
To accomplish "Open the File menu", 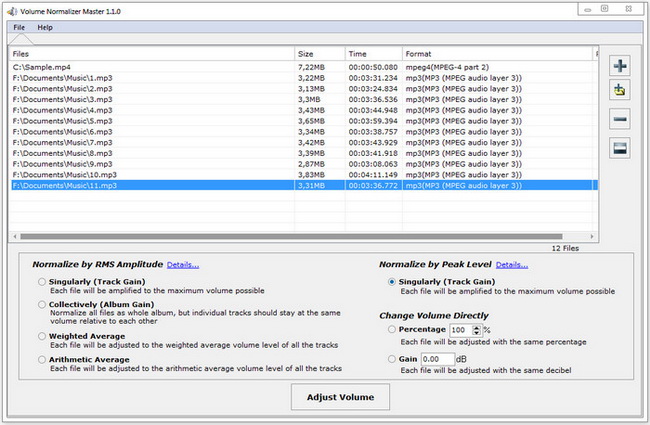I will [x=19, y=27].
